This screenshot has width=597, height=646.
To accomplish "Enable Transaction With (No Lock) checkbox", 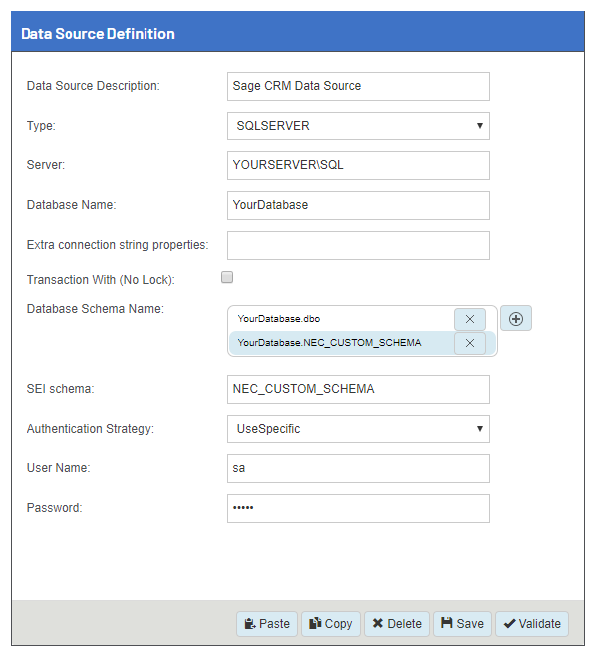I will pyautogui.click(x=227, y=277).
